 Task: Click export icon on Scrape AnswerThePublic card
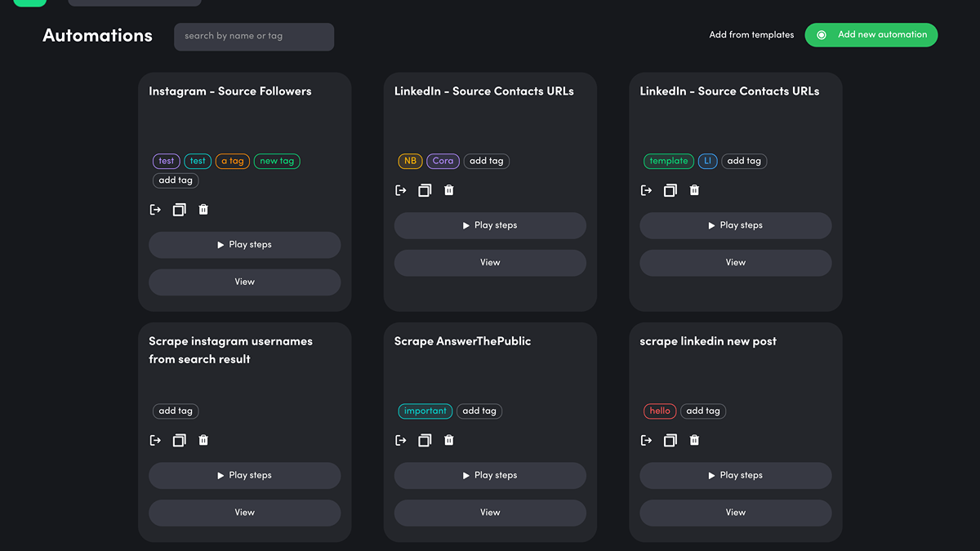tap(400, 441)
